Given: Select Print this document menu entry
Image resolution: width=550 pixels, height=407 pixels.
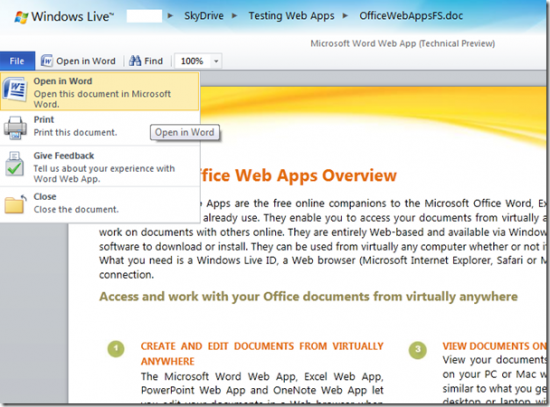Looking at the screenshot, I should click(x=100, y=128).
